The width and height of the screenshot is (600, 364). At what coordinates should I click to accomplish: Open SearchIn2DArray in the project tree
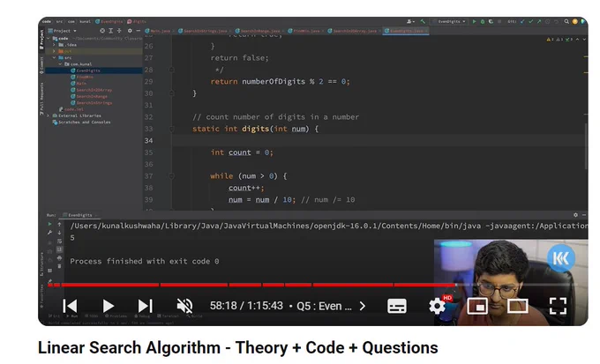(92, 90)
